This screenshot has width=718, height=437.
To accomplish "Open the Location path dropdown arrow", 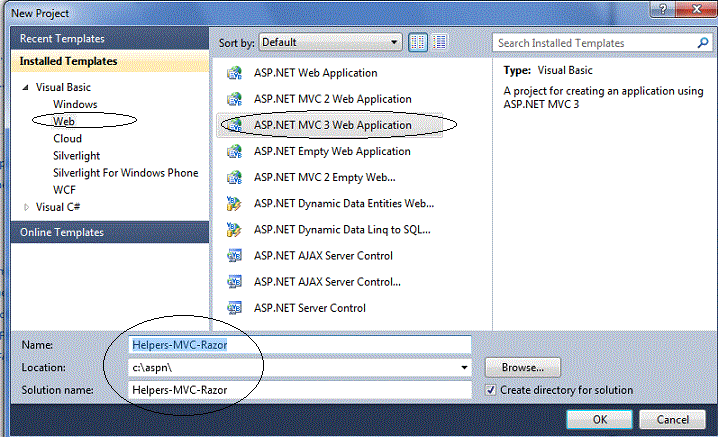I will (x=464, y=367).
